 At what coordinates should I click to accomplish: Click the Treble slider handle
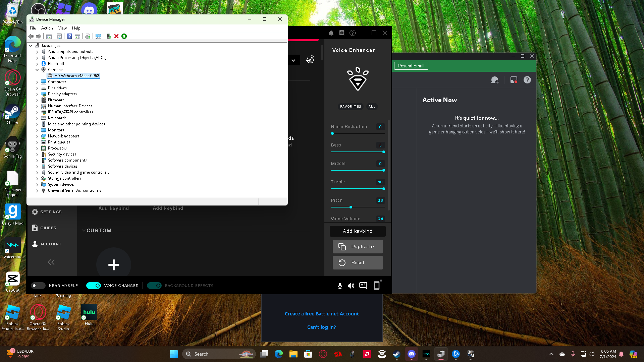[384, 189]
